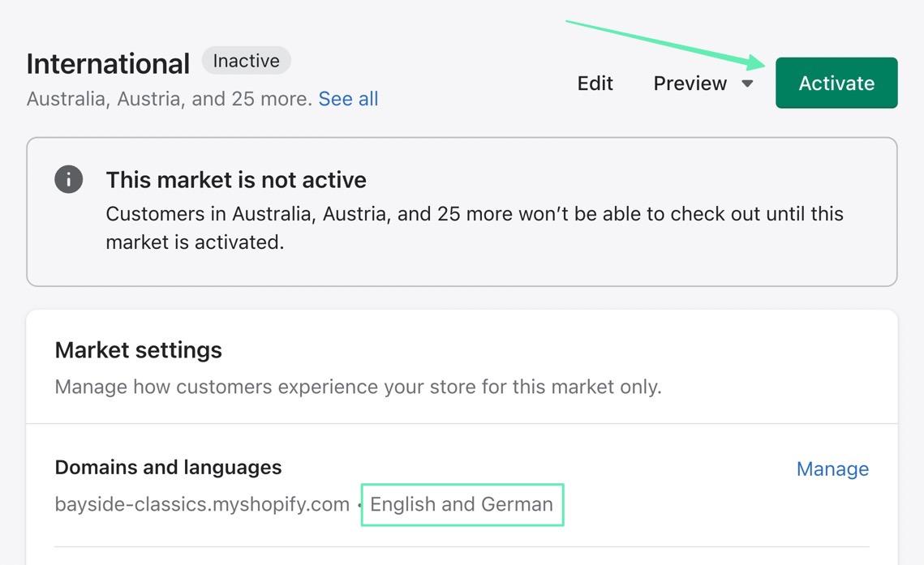Viewport: 924px width, 565px height.
Task: Open the Edit market option
Action: 595,83
